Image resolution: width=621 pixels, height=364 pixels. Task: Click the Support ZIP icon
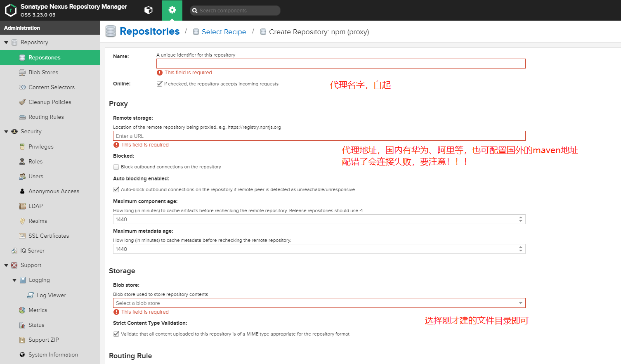pyautogui.click(x=22, y=340)
